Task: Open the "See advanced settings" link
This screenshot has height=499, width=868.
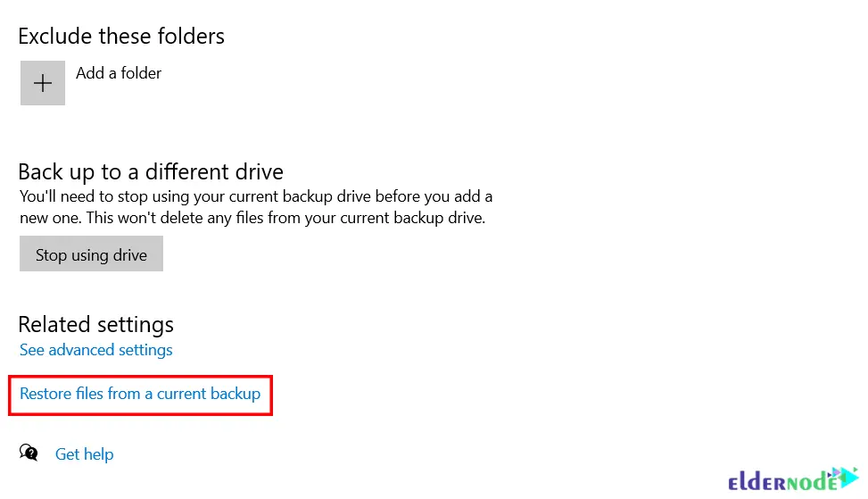Action: point(95,350)
